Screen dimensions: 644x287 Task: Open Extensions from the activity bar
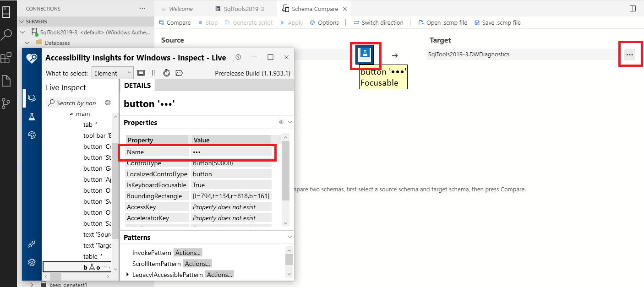click(x=6, y=57)
